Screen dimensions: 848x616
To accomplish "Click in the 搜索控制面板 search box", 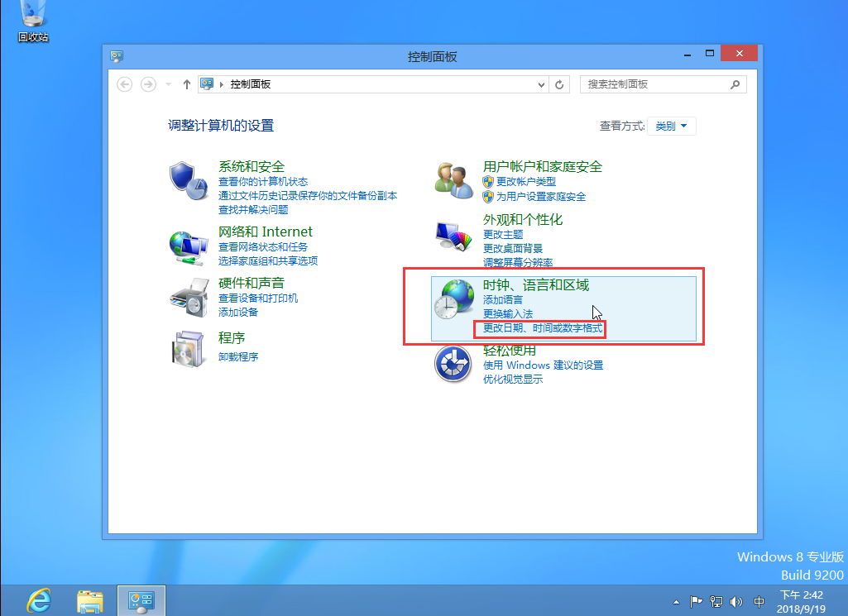I will pyautogui.click(x=654, y=84).
